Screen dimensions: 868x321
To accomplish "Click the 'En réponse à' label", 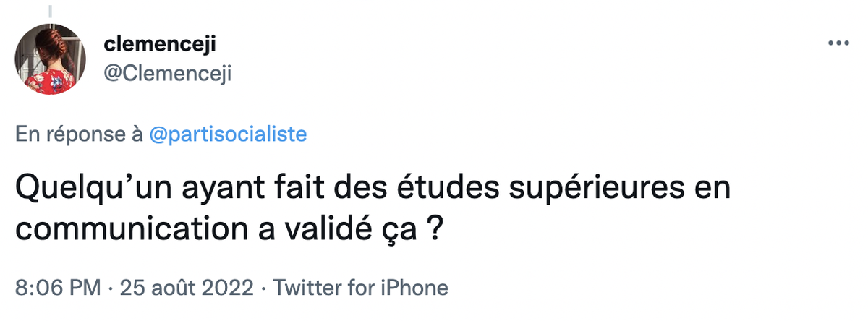I will [79, 134].
